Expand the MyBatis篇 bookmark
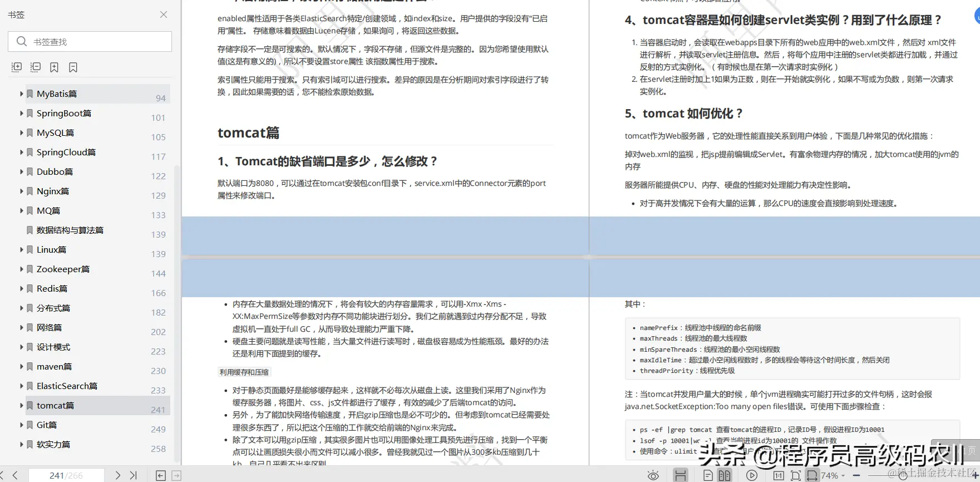Viewport: 980px width, 482px height. (x=22, y=94)
